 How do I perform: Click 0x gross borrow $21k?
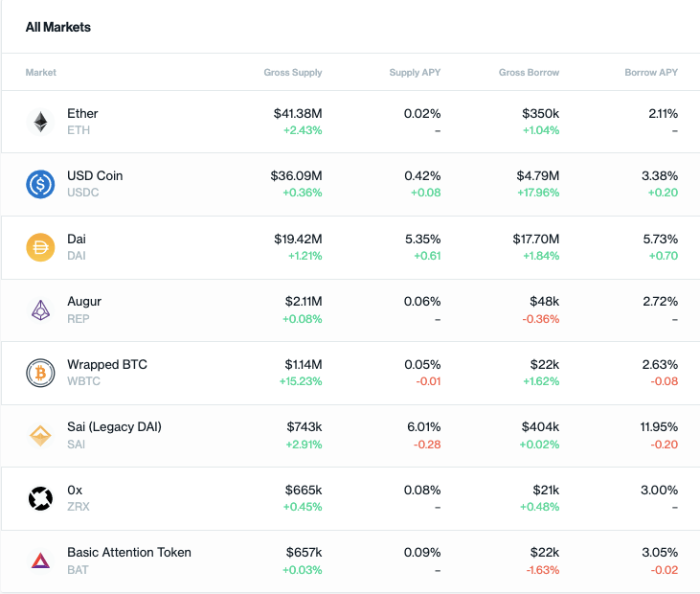click(546, 491)
